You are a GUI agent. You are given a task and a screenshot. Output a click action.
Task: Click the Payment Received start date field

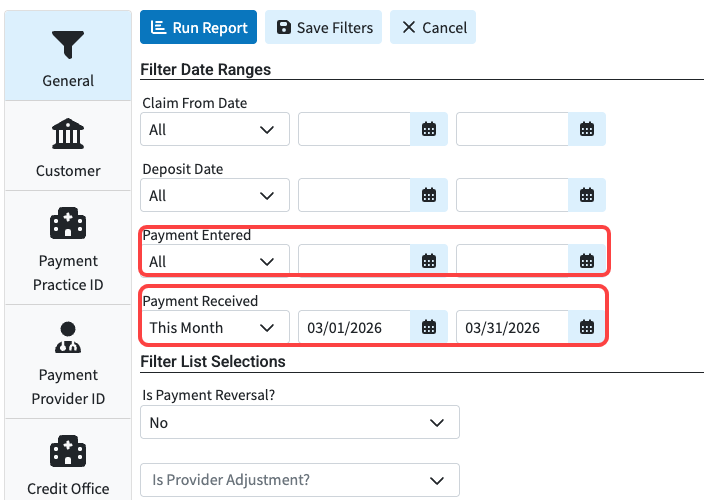coord(354,327)
